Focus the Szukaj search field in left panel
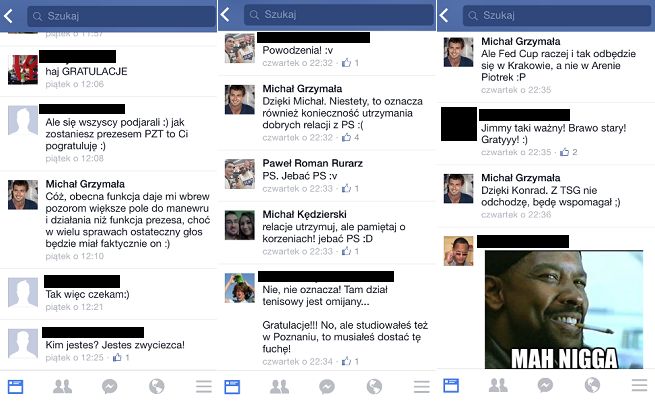Viewport: 655px width, 401px height. pyautogui.click(x=121, y=16)
